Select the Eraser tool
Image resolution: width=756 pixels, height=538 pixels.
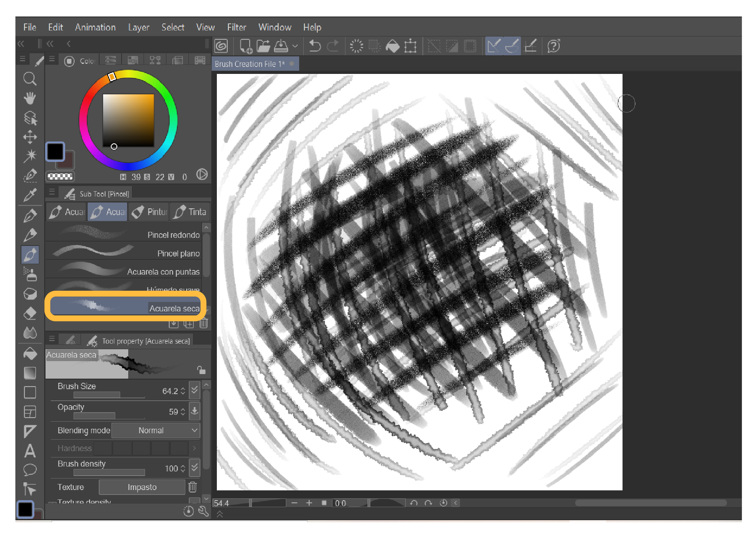[30, 313]
